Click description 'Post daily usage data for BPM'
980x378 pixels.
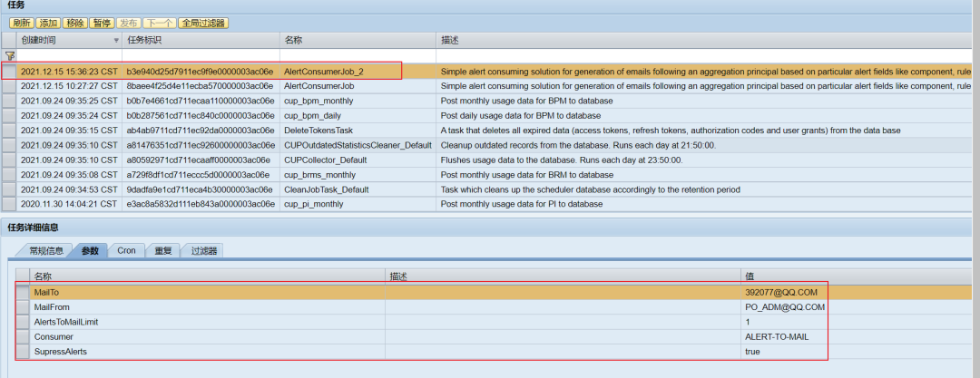coord(521,116)
